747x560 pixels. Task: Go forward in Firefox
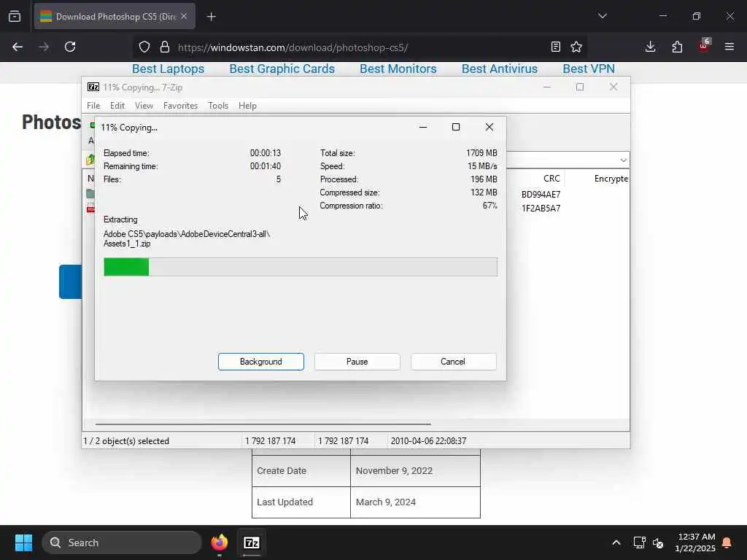(x=44, y=47)
